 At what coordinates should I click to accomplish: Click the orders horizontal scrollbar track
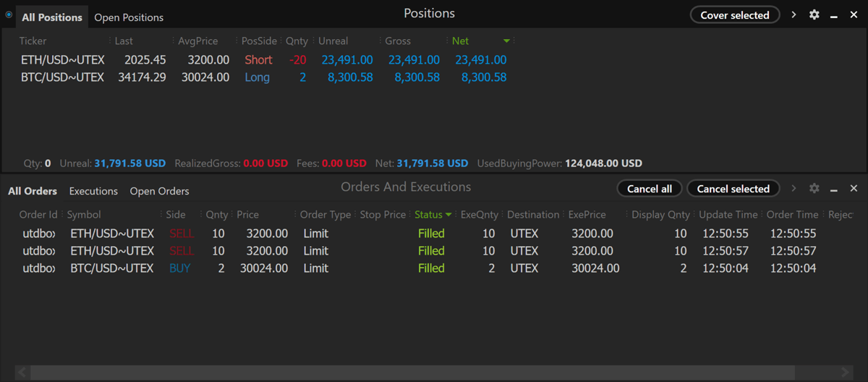click(434, 373)
